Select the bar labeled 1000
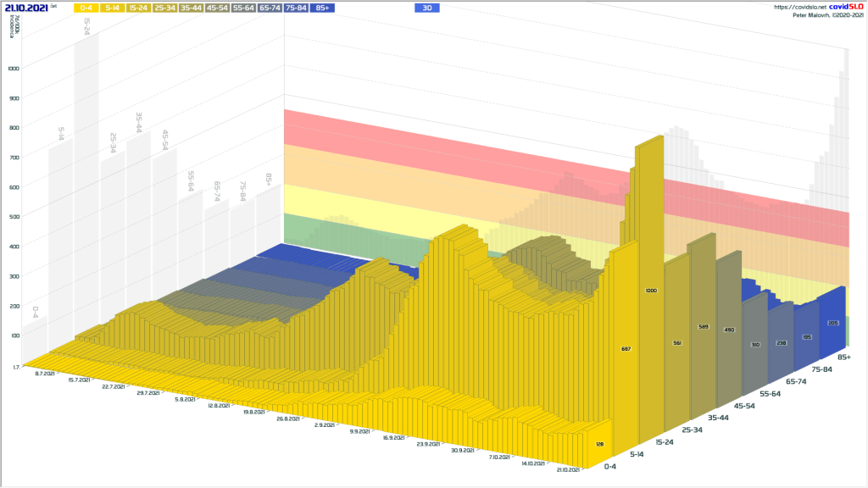 click(x=650, y=291)
